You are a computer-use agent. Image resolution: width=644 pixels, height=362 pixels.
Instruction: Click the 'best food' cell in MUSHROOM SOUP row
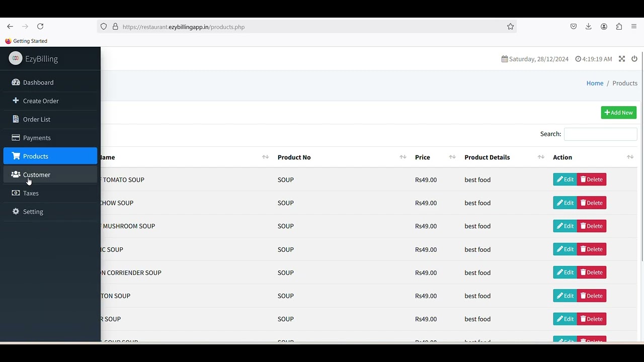pos(477,226)
